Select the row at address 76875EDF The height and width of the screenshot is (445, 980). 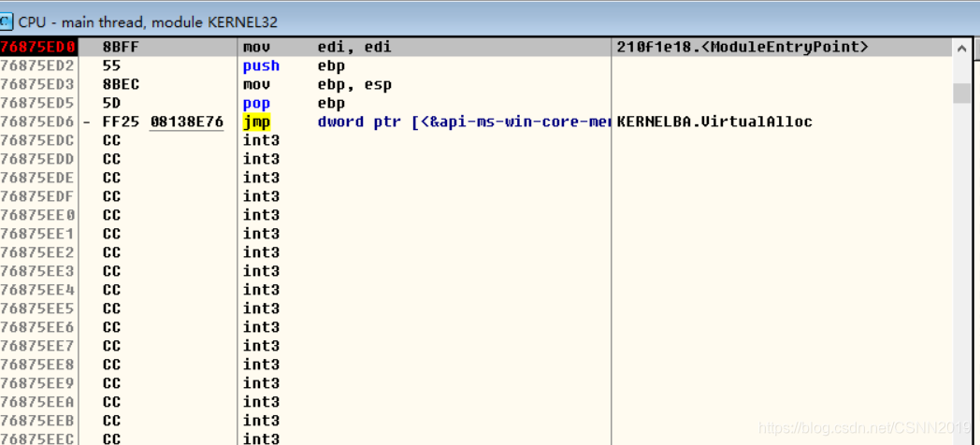[476, 197]
